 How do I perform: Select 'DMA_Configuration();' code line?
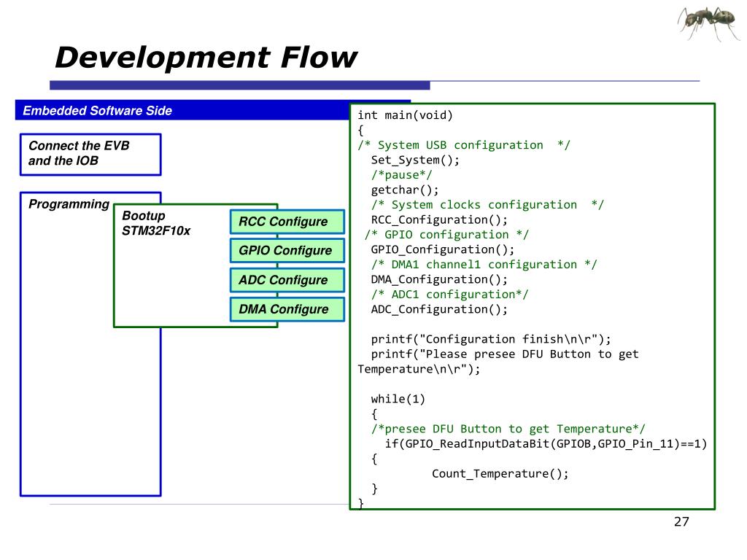click(x=439, y=279)
